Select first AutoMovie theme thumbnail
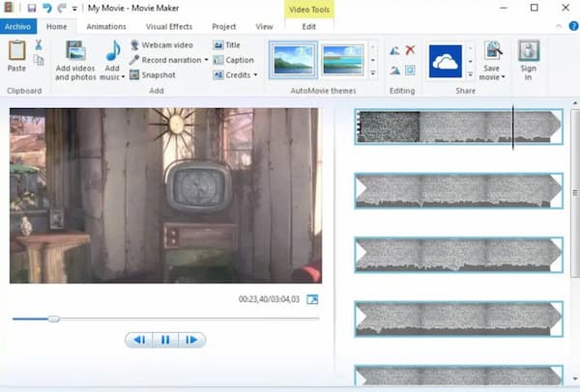Viewport: 580px width, 392px height. point(293,60)
